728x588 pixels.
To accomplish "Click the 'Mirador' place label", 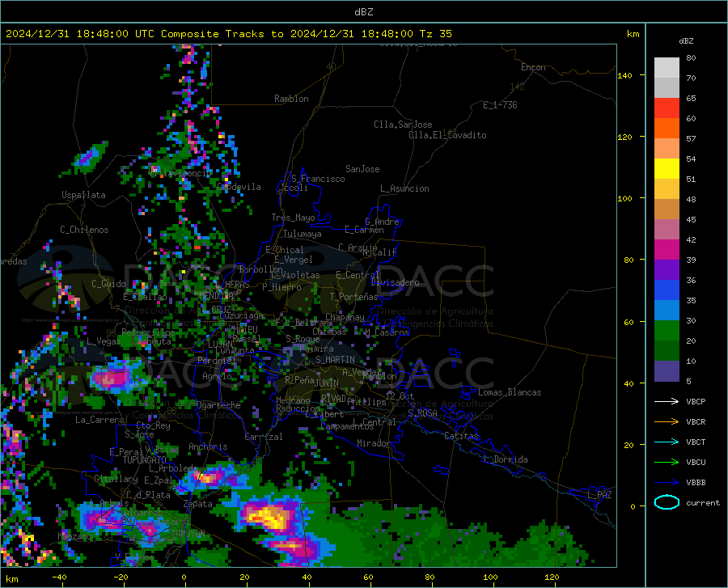I will 374,443.
